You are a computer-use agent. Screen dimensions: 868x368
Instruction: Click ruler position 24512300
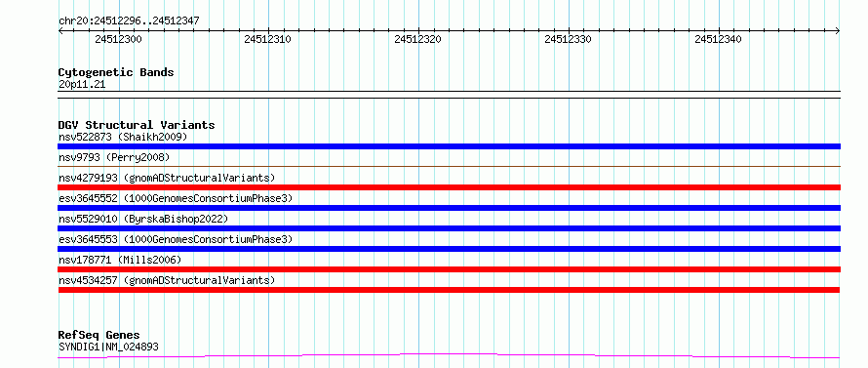[x=118, y=39]
